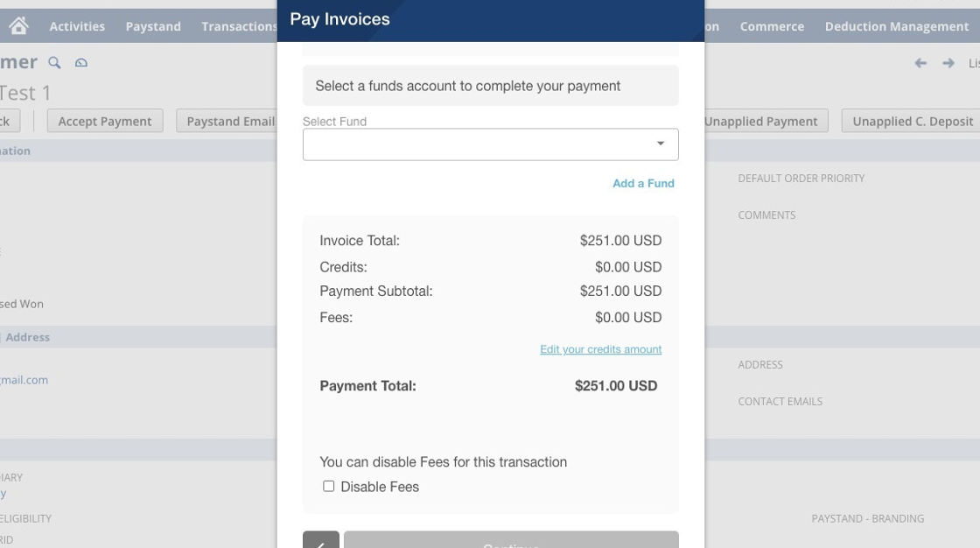Click the Accept Payment button

click(x=105, y=121)
